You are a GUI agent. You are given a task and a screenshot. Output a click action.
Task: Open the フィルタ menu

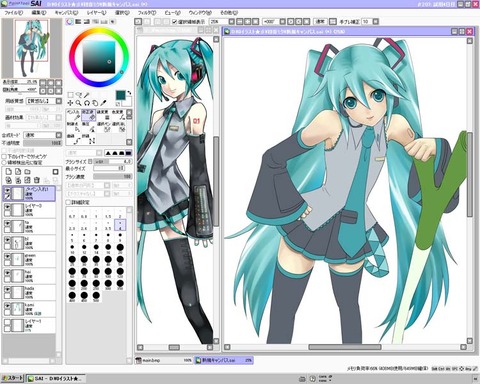[147, 13]
